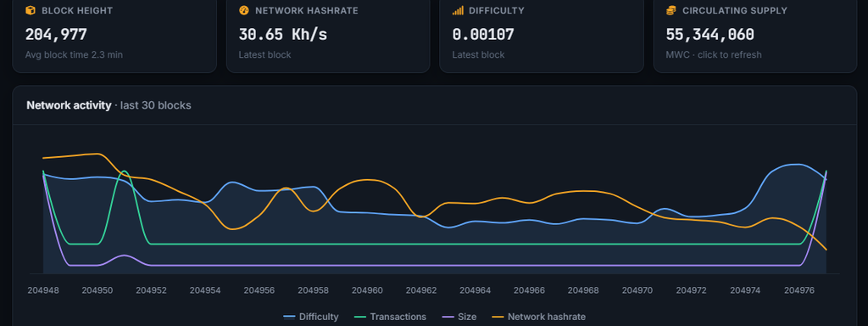Image resolution: width=868 pixels, height=326 pixels.
Task: Click x-axis label 204976
Action: tap(798, 290)
